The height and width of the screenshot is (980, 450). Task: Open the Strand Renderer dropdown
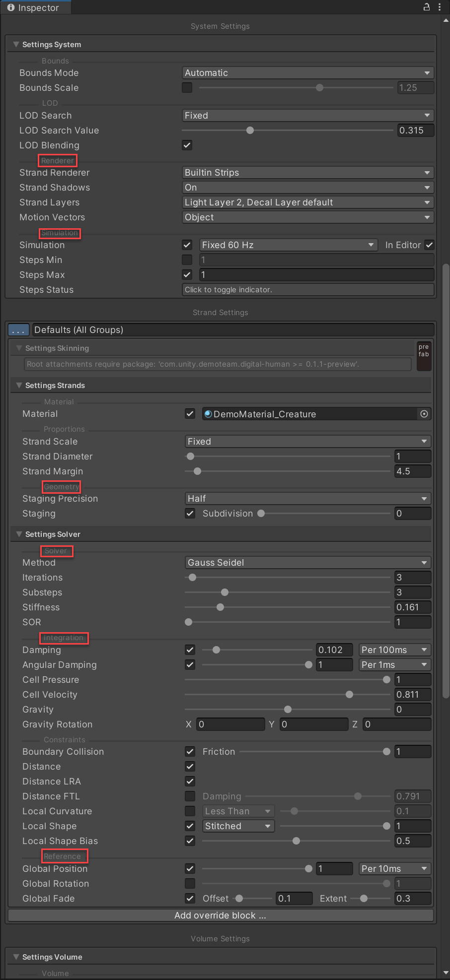click(x=307, y=173)
